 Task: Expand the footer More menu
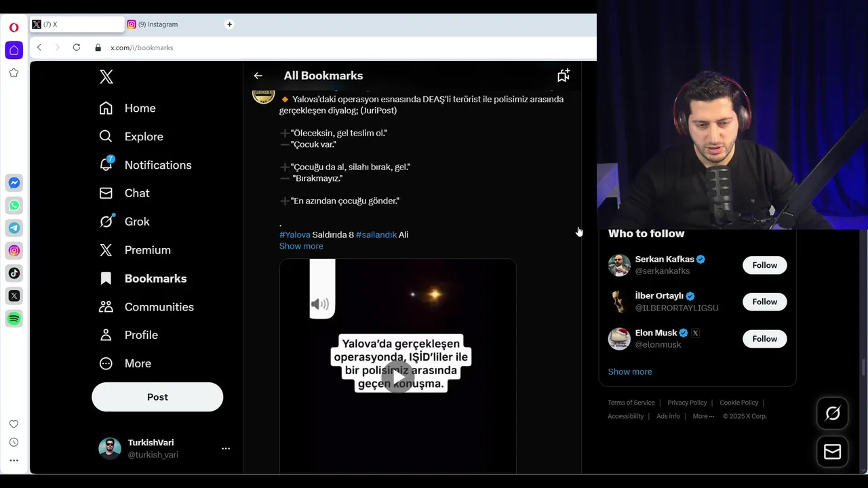(x=703, y=416)
